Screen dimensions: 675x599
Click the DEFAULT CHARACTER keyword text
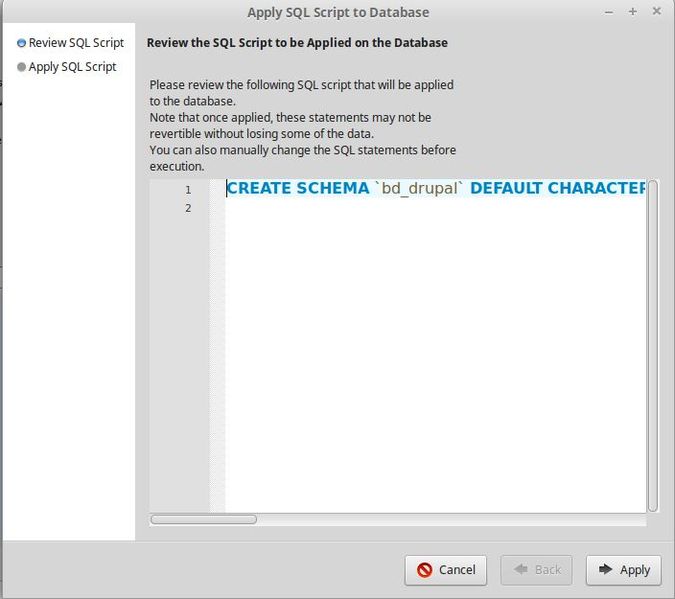558,188
